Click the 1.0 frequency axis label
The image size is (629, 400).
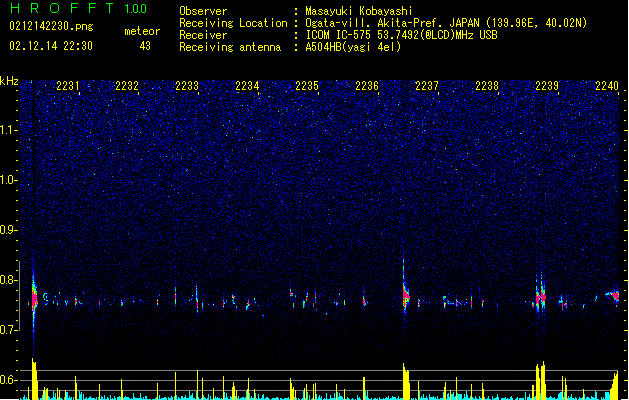[x=9, y=180]
